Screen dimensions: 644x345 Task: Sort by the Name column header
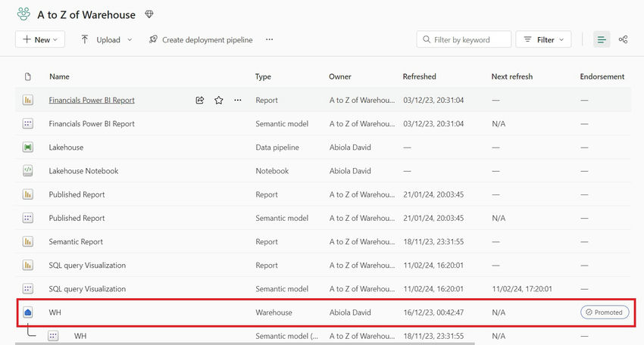[x=59, y=76]
